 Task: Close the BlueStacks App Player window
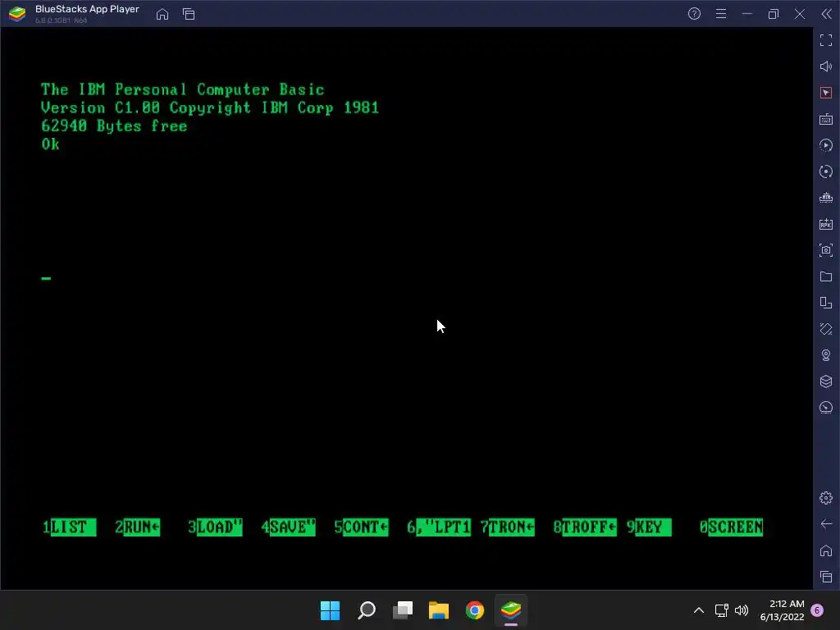[800, 14]
